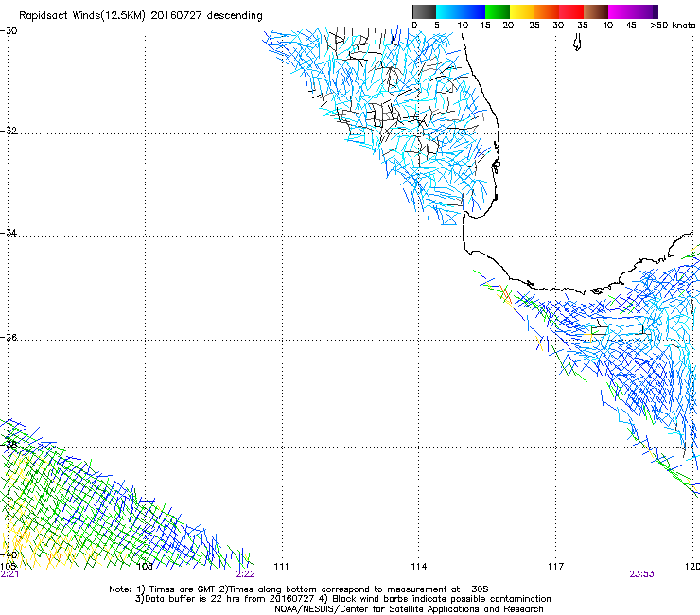Click the small island outline below the 35-knot label
The width and height of the screenshot is (700, 615).
[577, 43]
